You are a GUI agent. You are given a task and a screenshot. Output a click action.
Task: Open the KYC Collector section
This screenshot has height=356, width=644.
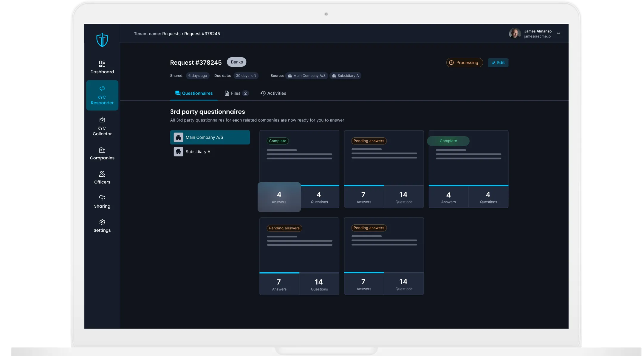pos(102,126)
